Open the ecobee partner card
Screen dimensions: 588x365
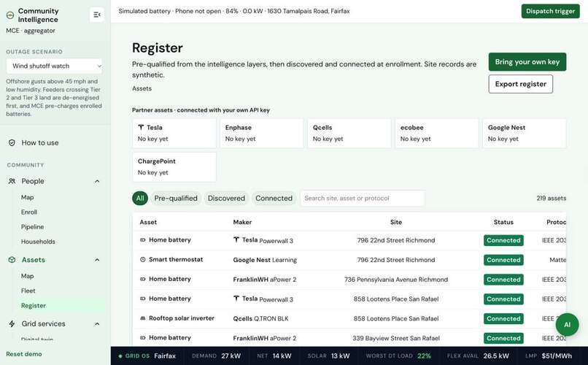[x=436, y=133]
